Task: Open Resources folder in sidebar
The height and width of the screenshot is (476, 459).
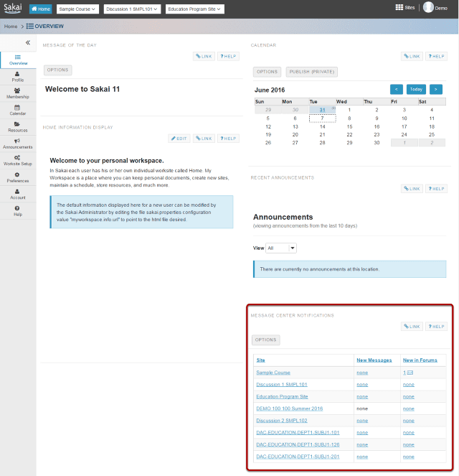Action: click(x=18, y=126)
